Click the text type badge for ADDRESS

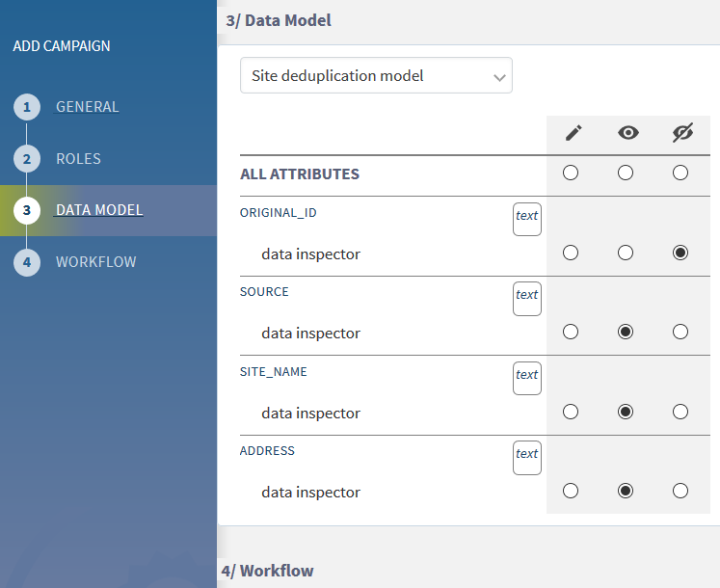(526, 457)
